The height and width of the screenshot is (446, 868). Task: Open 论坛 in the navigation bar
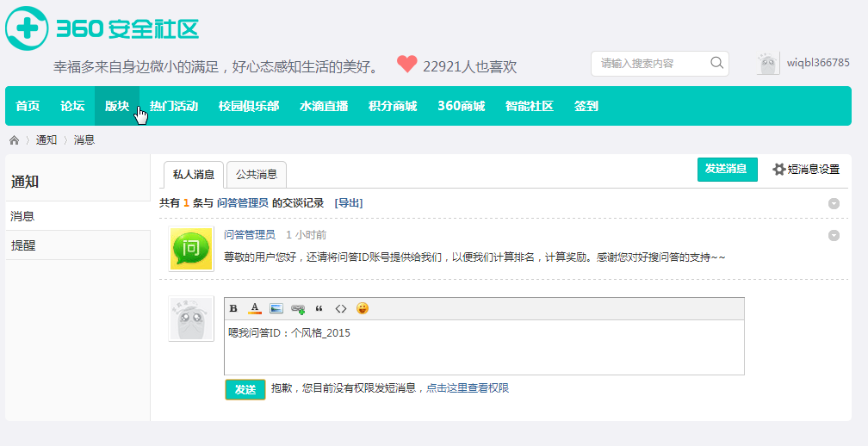click(72, 107)
